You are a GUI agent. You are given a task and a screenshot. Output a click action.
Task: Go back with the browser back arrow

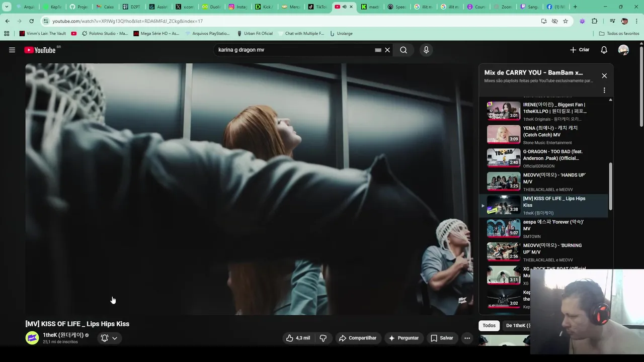pyautogui.click(x=7, y=21)
